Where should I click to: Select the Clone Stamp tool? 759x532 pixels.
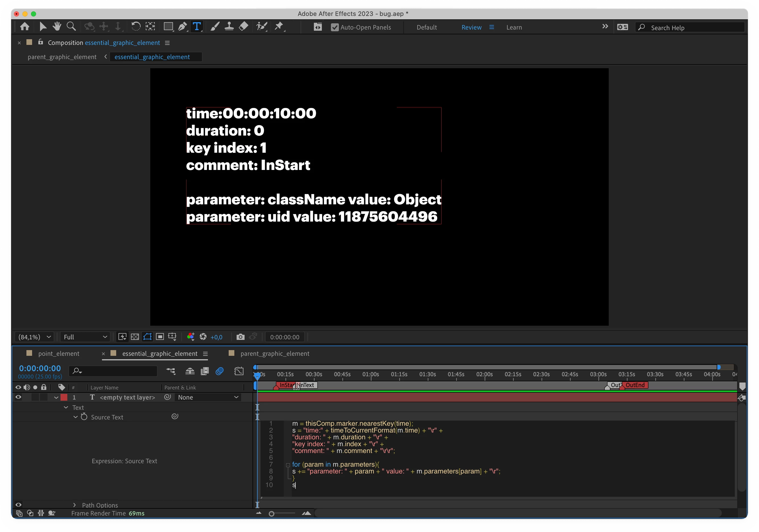pos(229,26)
